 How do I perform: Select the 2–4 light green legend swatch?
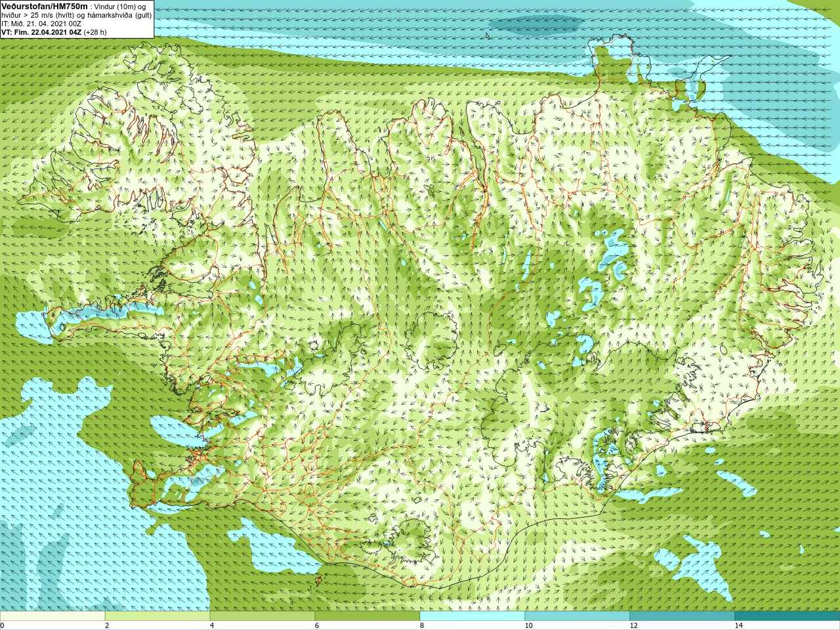(x=157, y=616)
